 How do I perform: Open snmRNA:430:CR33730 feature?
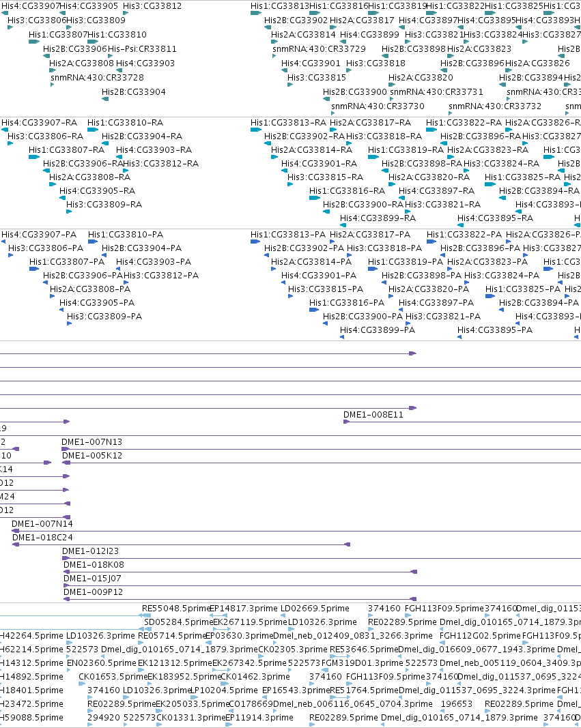pyautogui.click(x=378, y=106)
